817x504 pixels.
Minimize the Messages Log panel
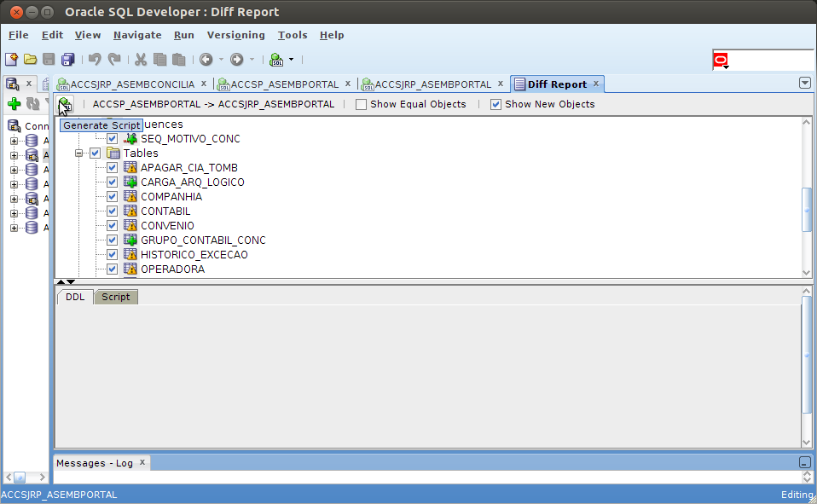(x=804, y=462)
